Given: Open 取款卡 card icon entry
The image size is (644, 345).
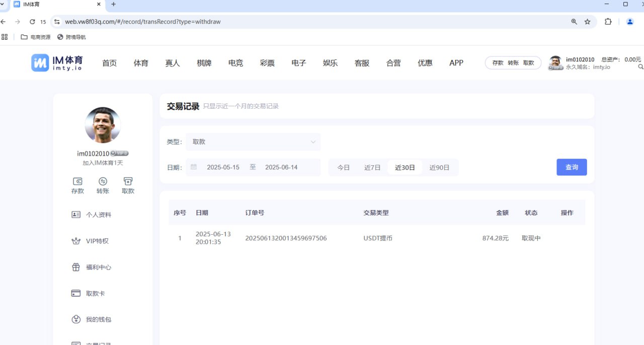Looking at the screenshot, I should point(76,294).
